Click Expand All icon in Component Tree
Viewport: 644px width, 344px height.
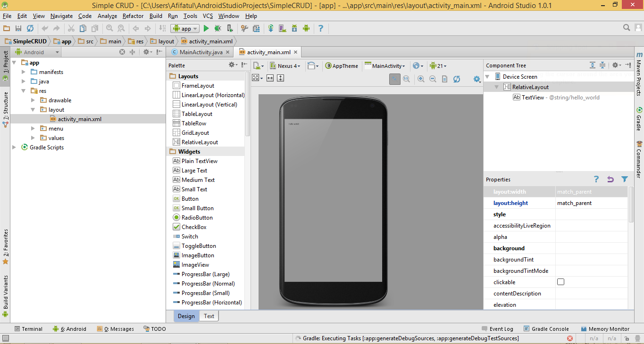click(x=593, y=65)
